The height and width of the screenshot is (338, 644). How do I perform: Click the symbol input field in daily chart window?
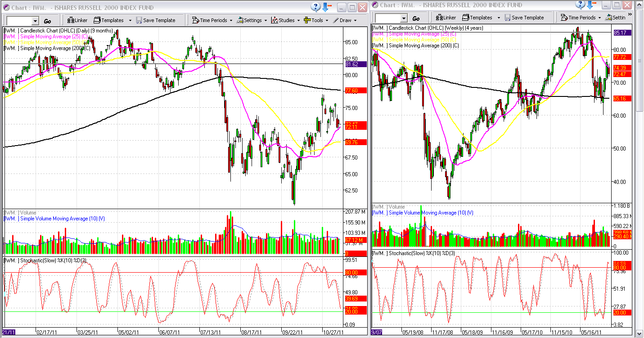(x=19, y=21)
